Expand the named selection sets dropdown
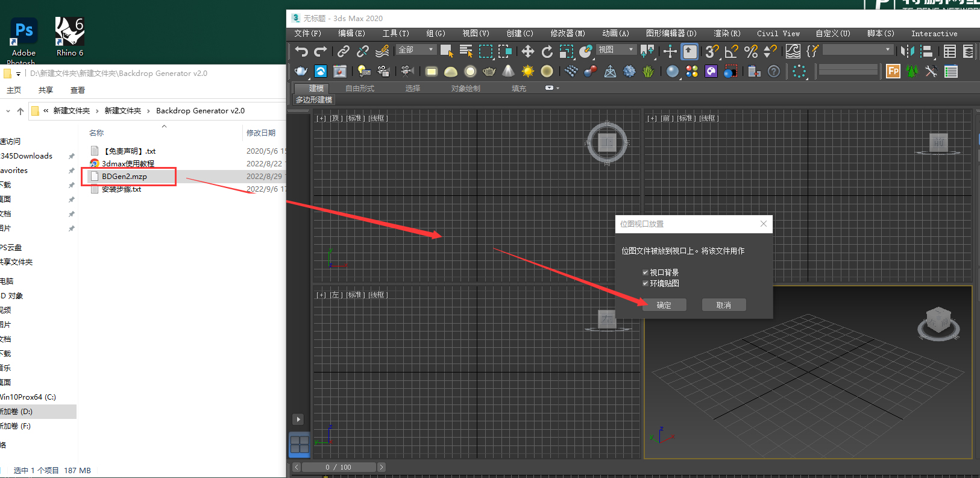 (857, 49)
